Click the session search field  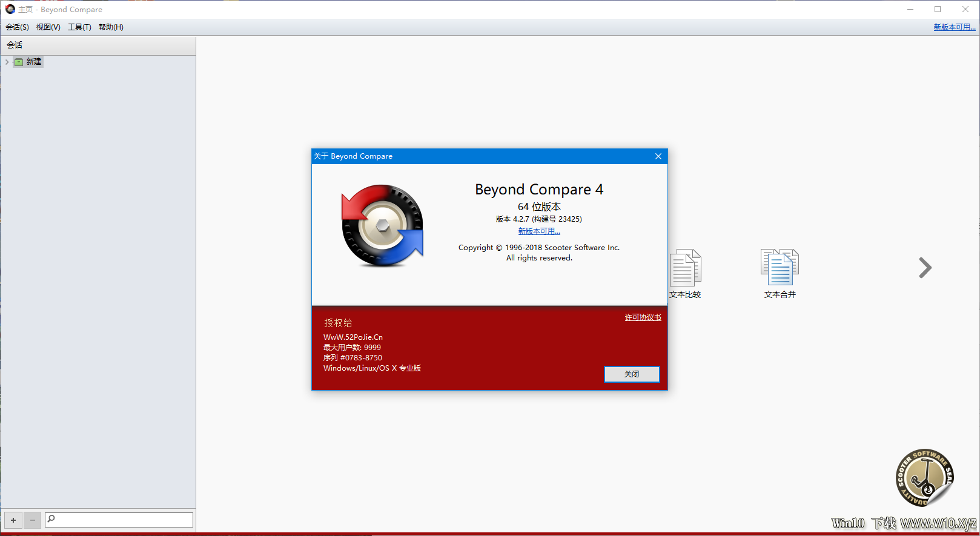119,520
